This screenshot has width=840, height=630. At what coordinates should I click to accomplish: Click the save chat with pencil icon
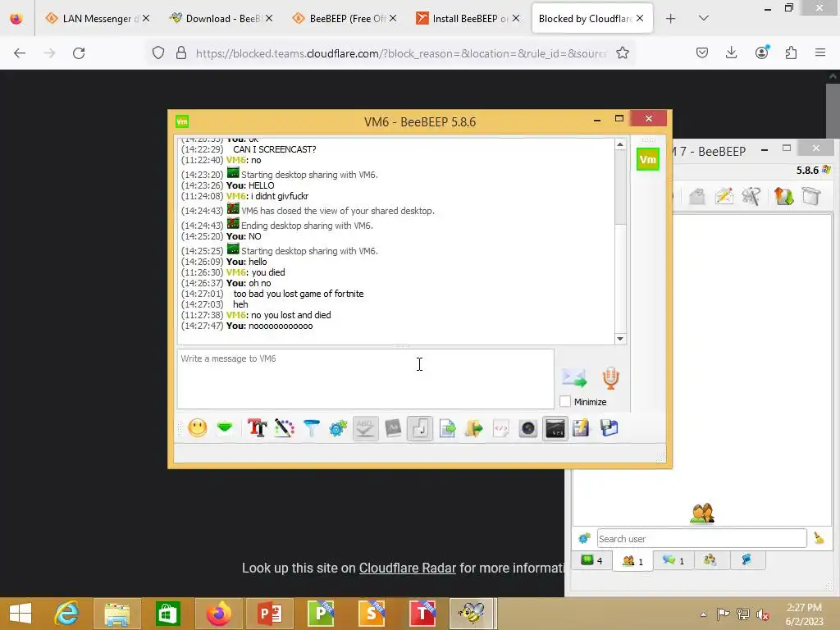coord(582,428)
